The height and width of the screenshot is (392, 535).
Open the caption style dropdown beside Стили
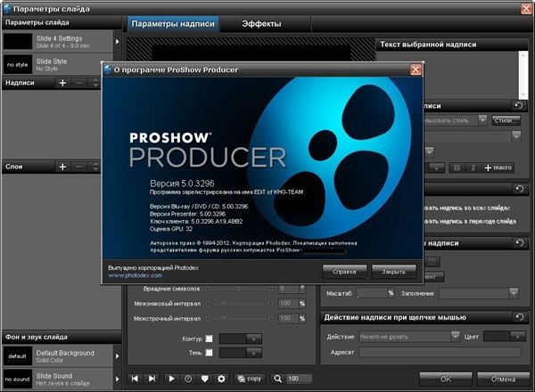482,119
